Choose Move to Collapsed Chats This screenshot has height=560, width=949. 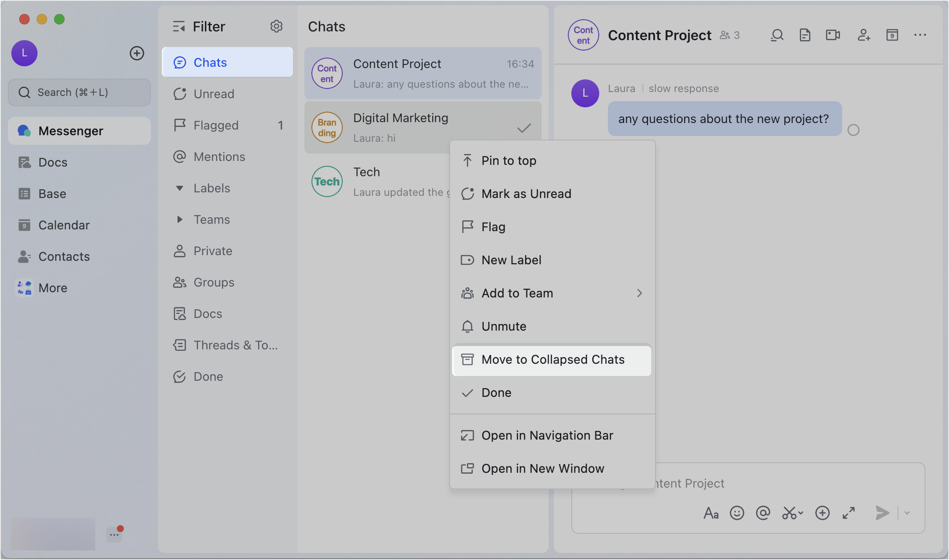(552, 359)
